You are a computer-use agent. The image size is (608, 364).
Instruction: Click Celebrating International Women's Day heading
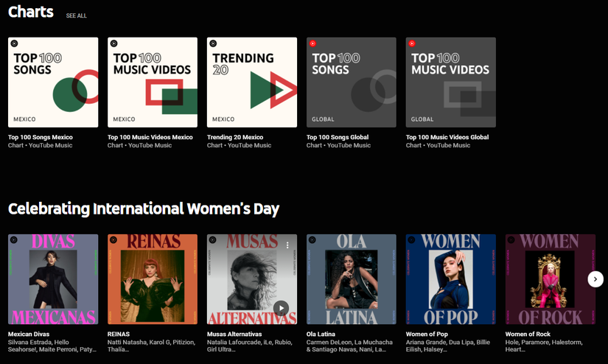click(x=144, y=209)
